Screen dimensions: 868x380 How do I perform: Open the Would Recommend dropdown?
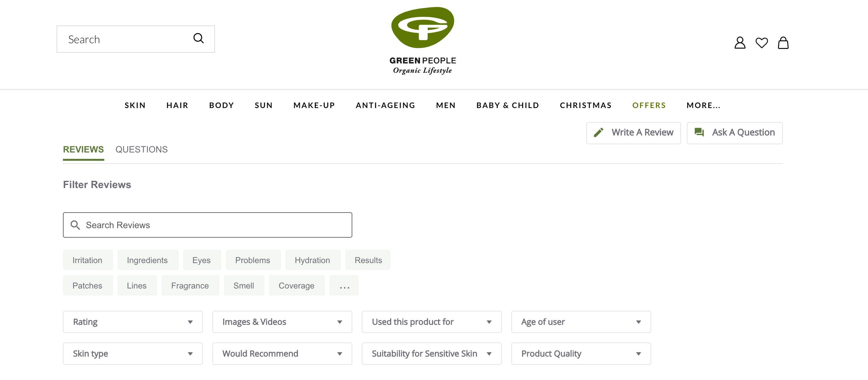[x=282, y=354]
